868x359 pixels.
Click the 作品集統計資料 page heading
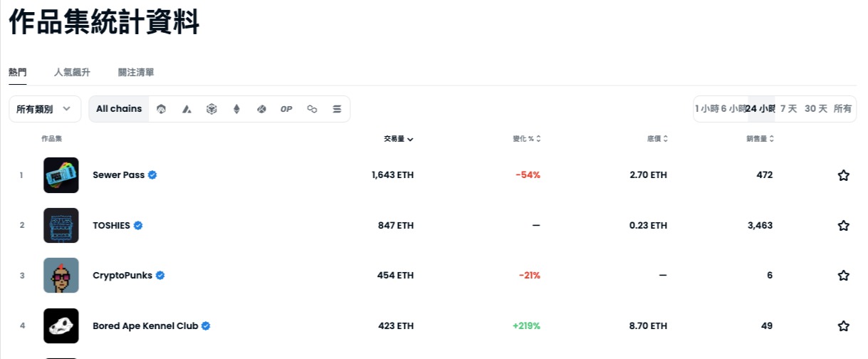tap(104, 23)
